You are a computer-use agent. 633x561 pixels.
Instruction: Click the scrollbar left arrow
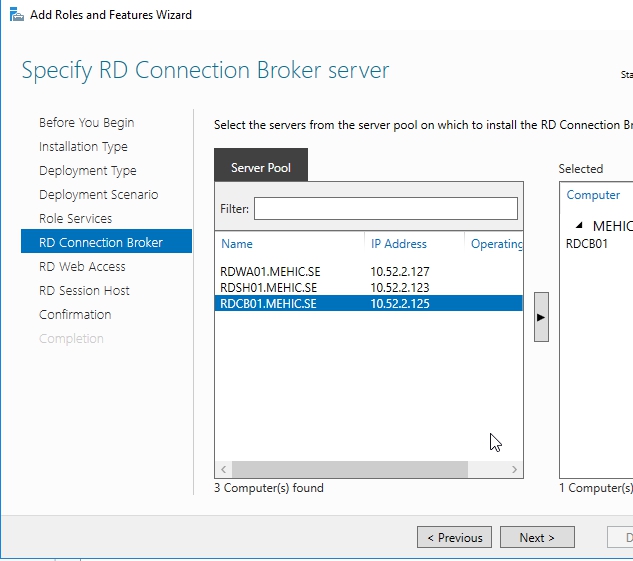click(x=224, y=469)
